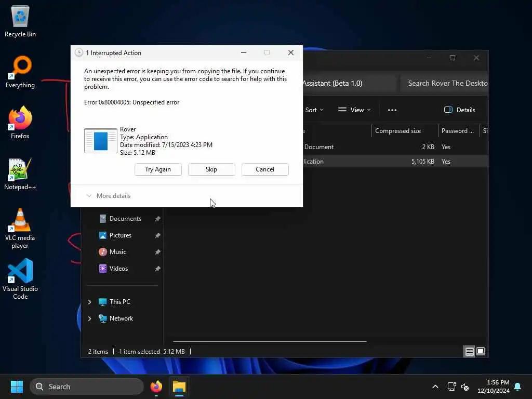Open the muted volume tray icon

click(x=465, y=387)
